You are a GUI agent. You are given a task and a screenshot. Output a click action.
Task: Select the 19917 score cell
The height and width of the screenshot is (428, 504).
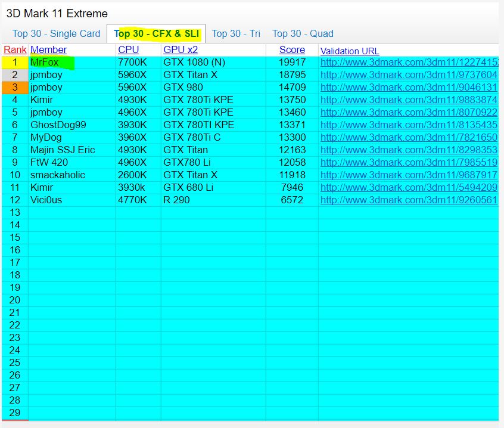[x=292, y=63]
